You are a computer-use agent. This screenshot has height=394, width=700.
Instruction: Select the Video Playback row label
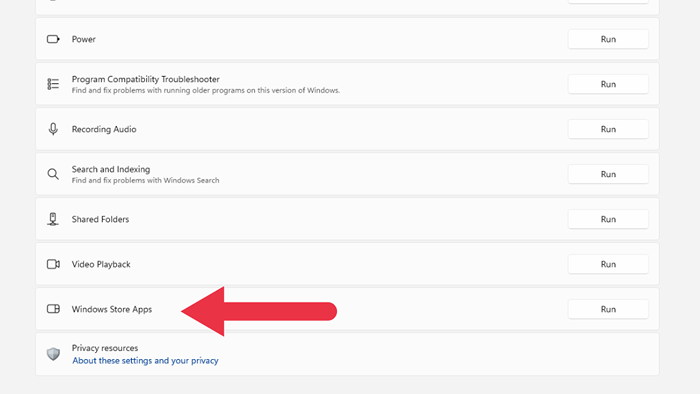[x=101, y=264]
